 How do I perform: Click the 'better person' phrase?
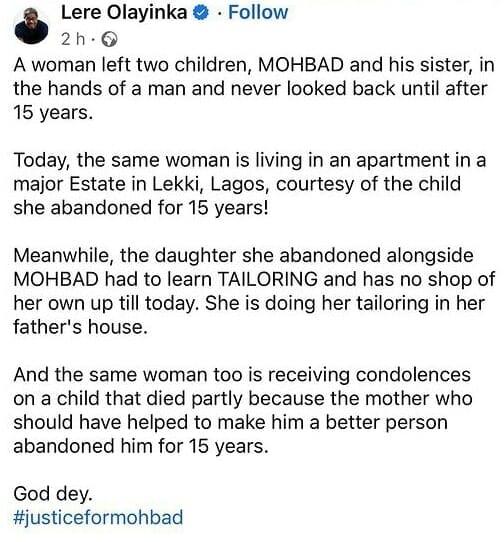tap(386, 423)
